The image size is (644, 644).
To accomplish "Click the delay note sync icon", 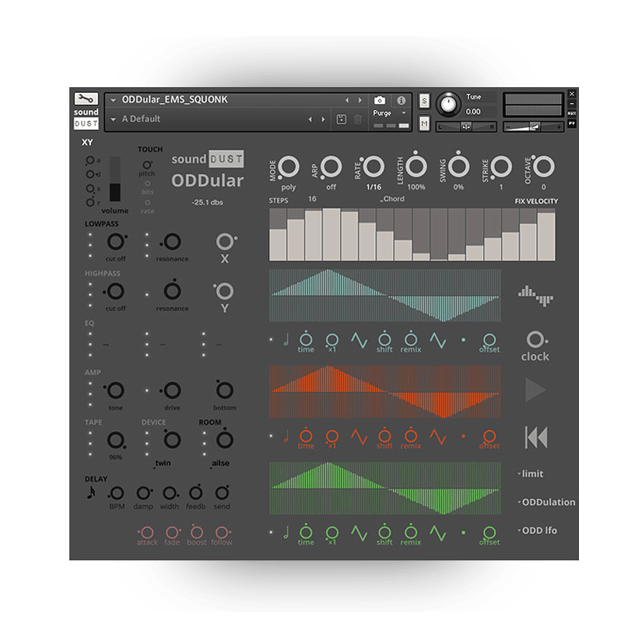I will coord(91,492).
